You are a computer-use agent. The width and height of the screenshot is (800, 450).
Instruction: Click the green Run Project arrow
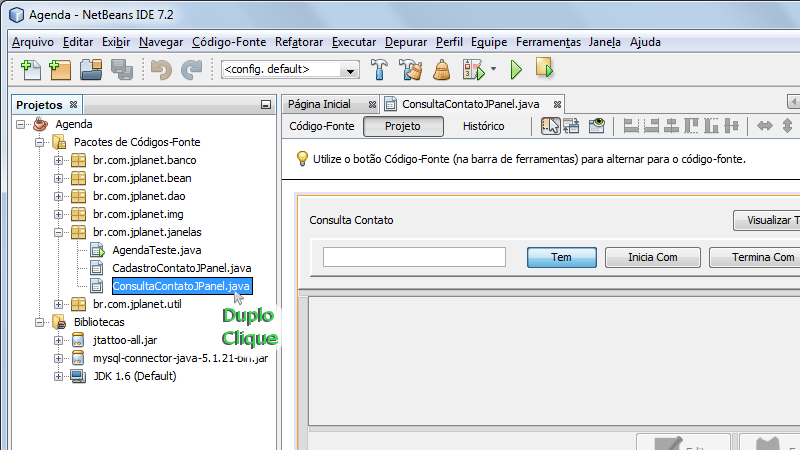[x=516, y=70]
